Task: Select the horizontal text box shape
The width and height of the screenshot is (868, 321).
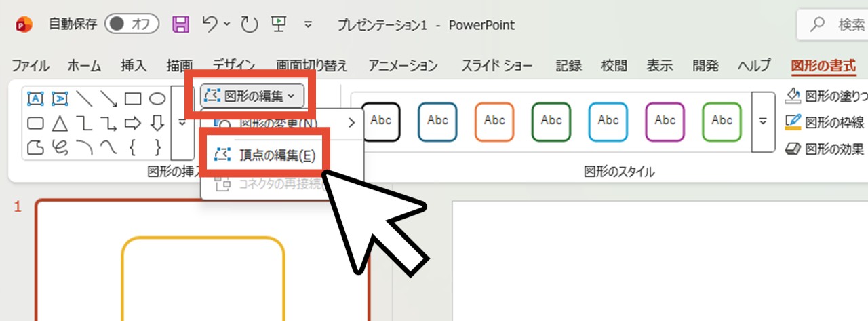Action: point(35,99)
